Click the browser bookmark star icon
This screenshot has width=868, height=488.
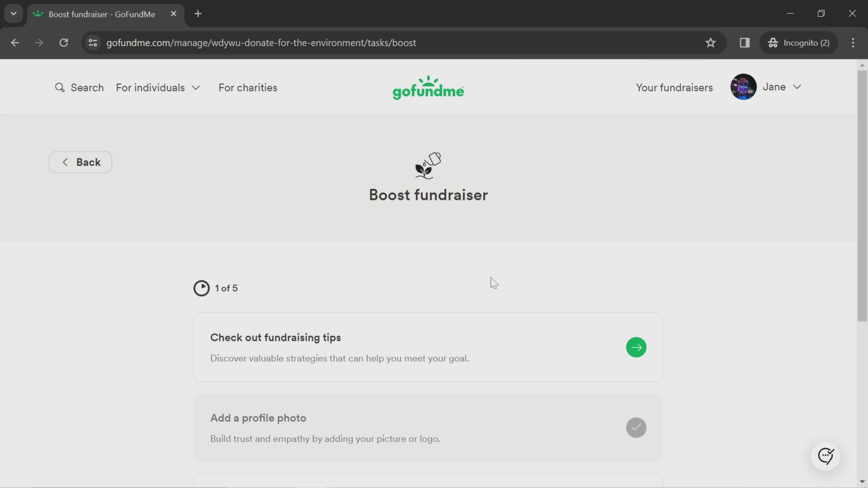[x=711, y=42]
